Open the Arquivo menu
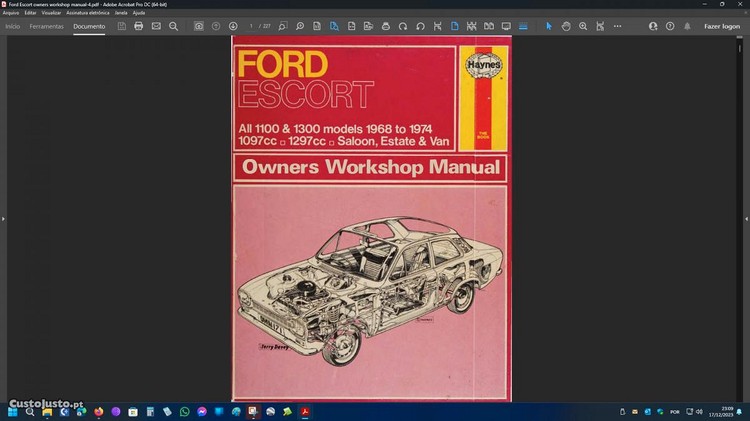The width and height of the screenshot is (750, 421). click(x=11, y=13)
